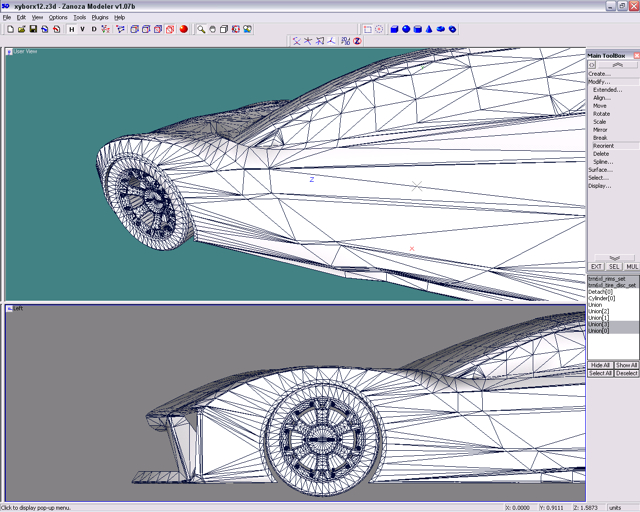Click the Save floppy disk icon

tap(33, 29)
